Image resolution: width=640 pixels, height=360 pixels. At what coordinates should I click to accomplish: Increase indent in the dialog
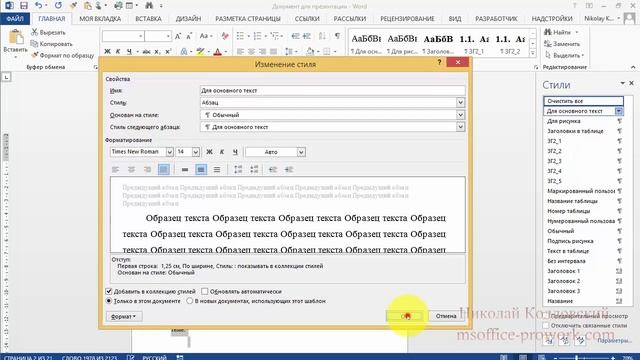pos(289,169)
